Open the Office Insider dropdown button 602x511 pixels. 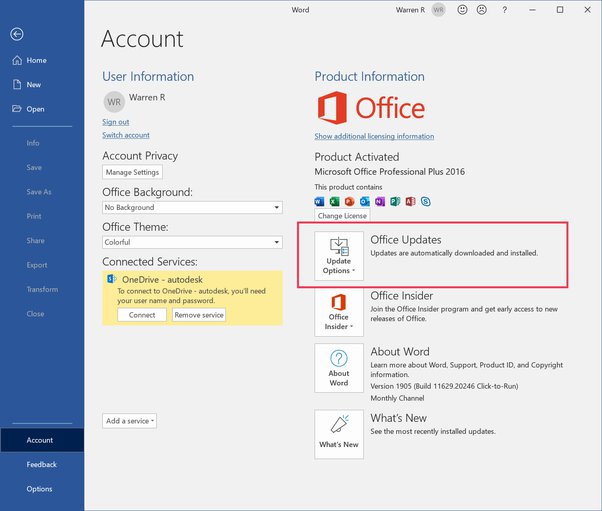pos(339,312)
